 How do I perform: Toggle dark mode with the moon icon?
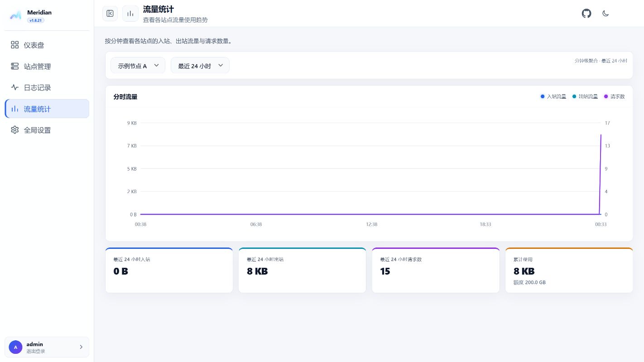(606, 14)
